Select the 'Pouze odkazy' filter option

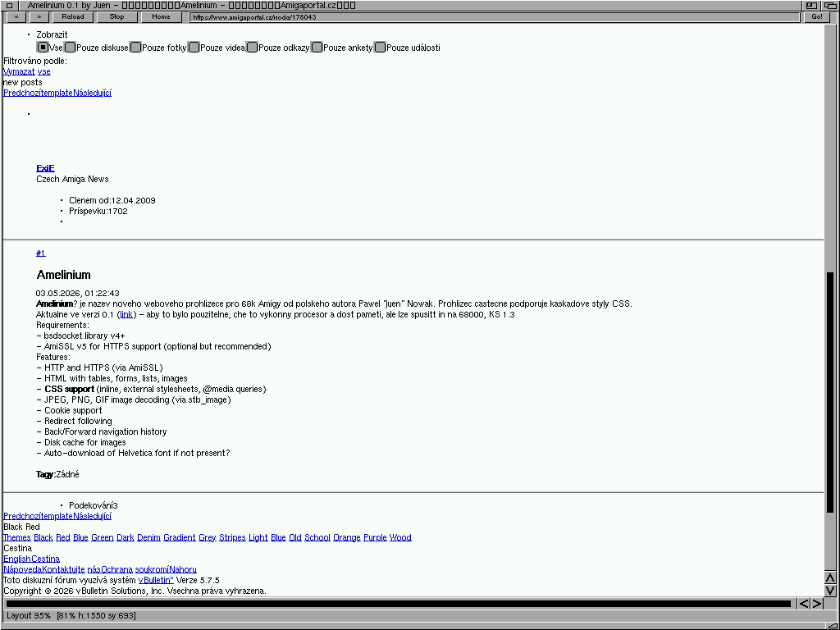253,47
